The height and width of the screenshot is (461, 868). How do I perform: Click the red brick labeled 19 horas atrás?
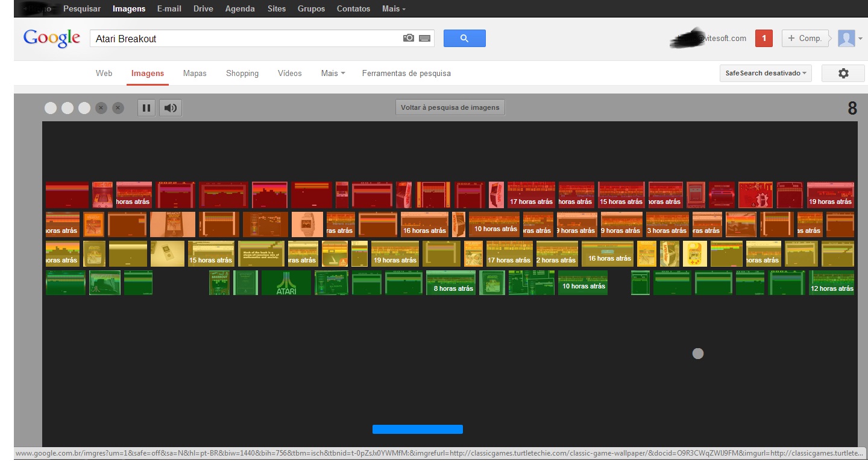pyautogui.click(x=831, y=195)
